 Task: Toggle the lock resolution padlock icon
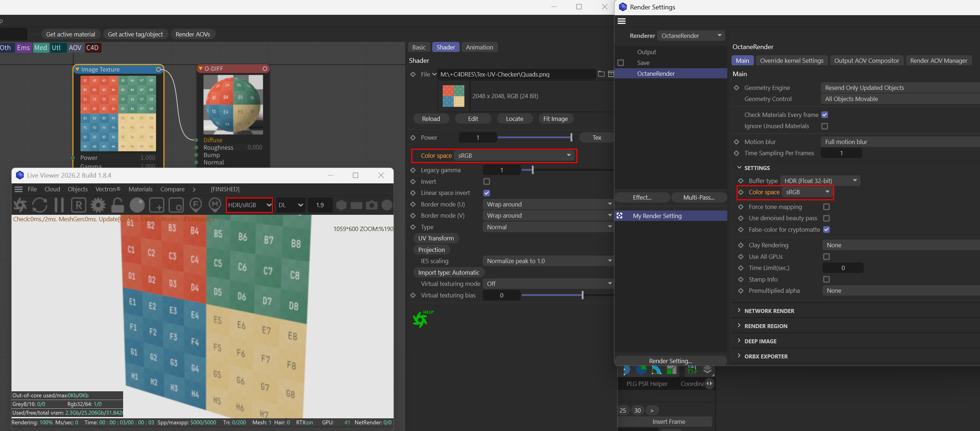(118, 205)
